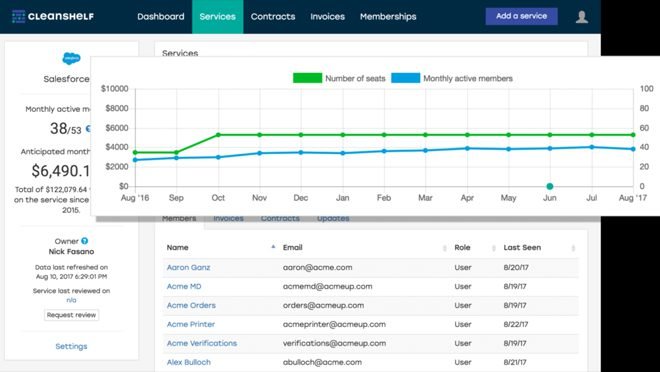Screen dimensions: 660x372
Task: Click the Jun marker dot on chart axis
Action: pyautogui.click(x=550, y=186)
